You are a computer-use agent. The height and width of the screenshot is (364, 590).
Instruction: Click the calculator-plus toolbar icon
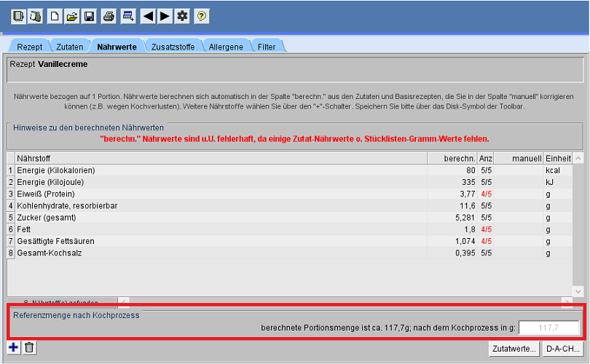coord(128,15)
